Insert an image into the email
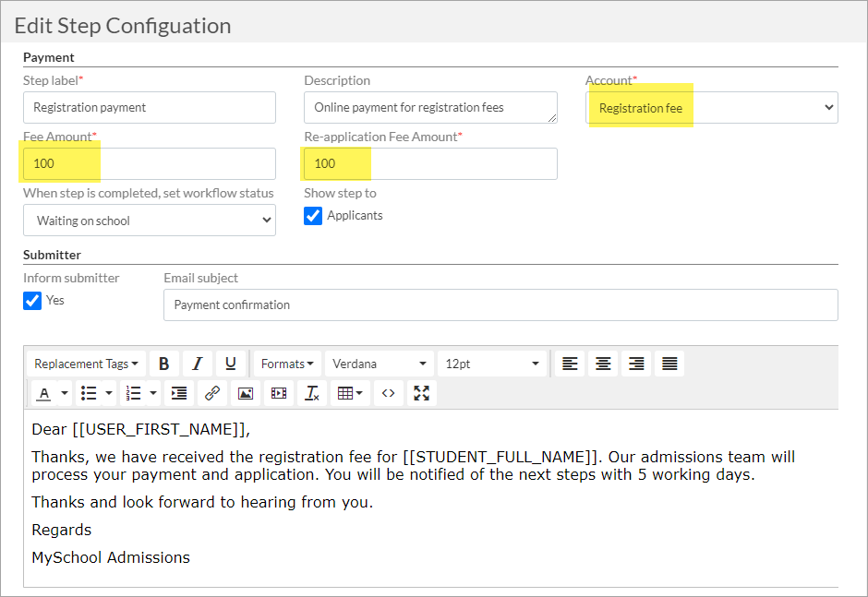This screenshot has height=597, width=868. [246, 393]
